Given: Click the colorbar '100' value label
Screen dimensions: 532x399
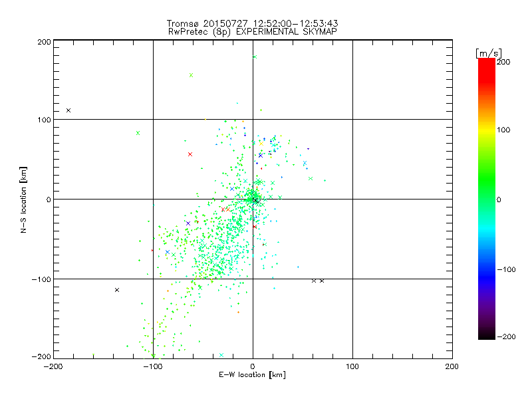Looking at the screenshot, I should (503, 130).
